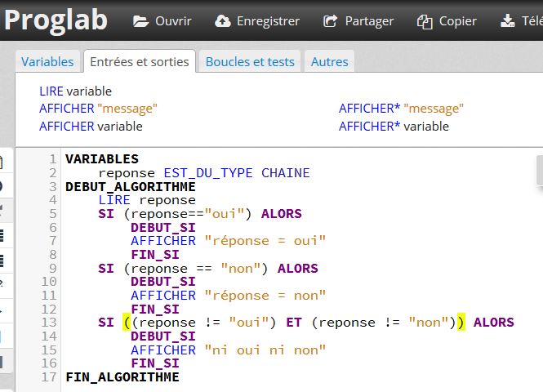The width and height of the screenshot is (543, 392).
Task: Insert the AFFICHER* variable snippet
Action: tap(394, 127)
